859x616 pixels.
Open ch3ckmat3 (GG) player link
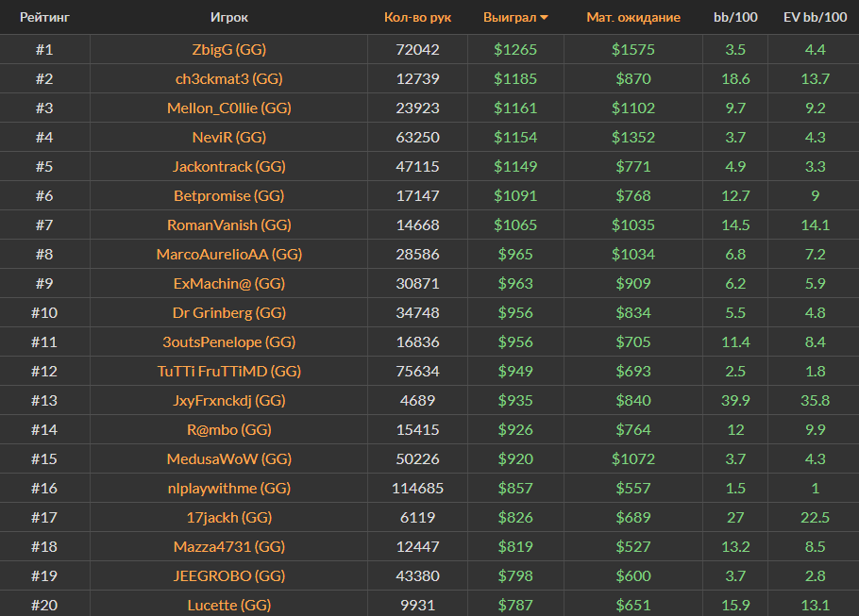pos(229,78)
